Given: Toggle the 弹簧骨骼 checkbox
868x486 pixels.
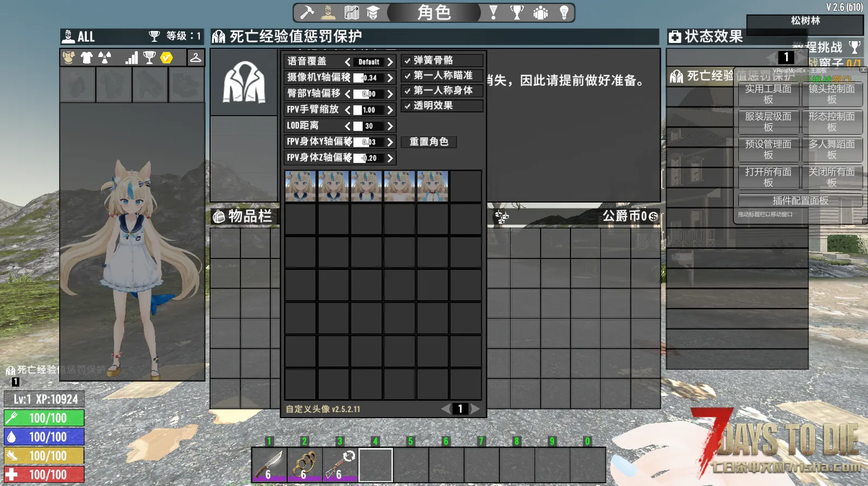Looking at the screenshot, I should tap(408, 61).
